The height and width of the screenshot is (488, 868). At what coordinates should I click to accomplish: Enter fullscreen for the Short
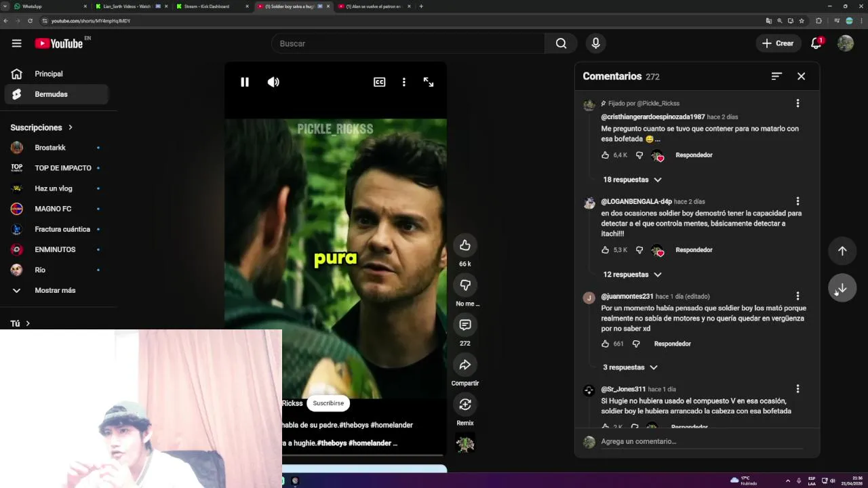click(x=429, y=82)
